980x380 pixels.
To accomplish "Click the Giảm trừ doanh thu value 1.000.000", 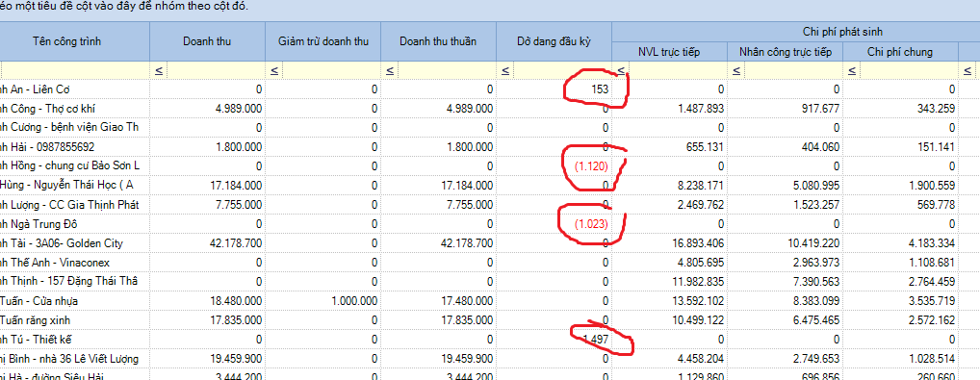I will coord(354,301).
